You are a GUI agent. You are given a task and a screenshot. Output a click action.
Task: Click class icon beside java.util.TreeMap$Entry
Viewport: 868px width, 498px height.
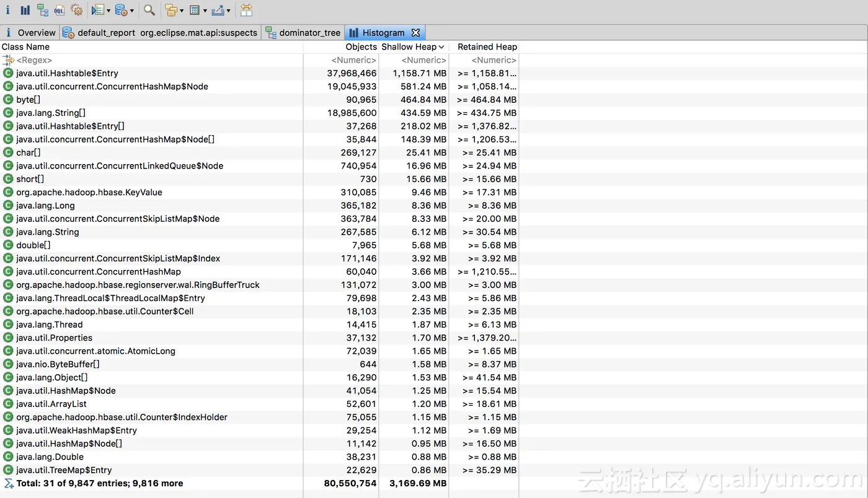[x=8, y=470]
